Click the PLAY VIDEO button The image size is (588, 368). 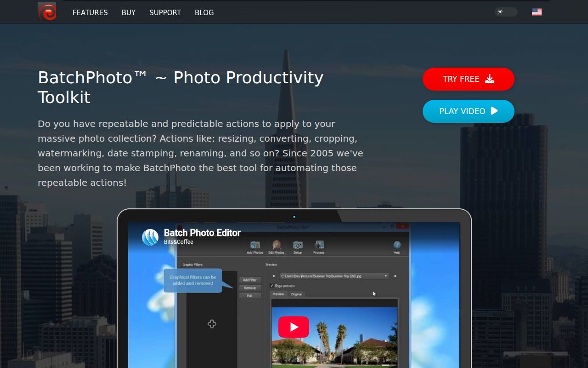468,111
